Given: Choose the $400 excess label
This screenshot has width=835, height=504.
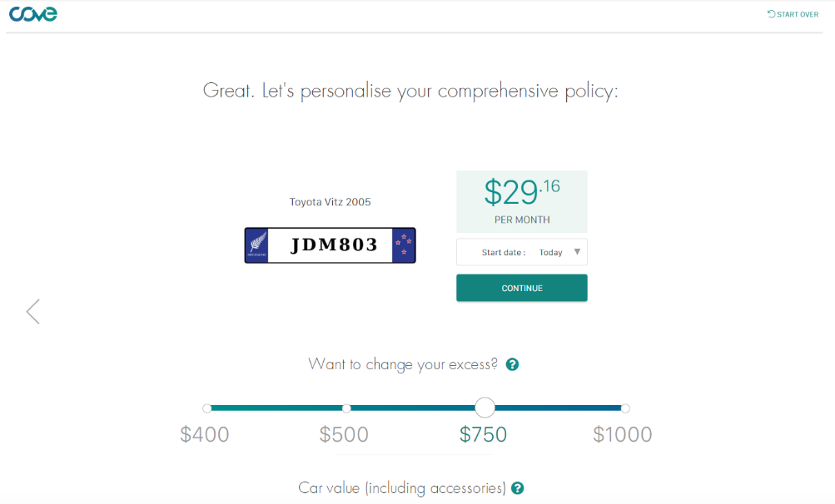Looking at the screenshot, I should tap(205, 434).
